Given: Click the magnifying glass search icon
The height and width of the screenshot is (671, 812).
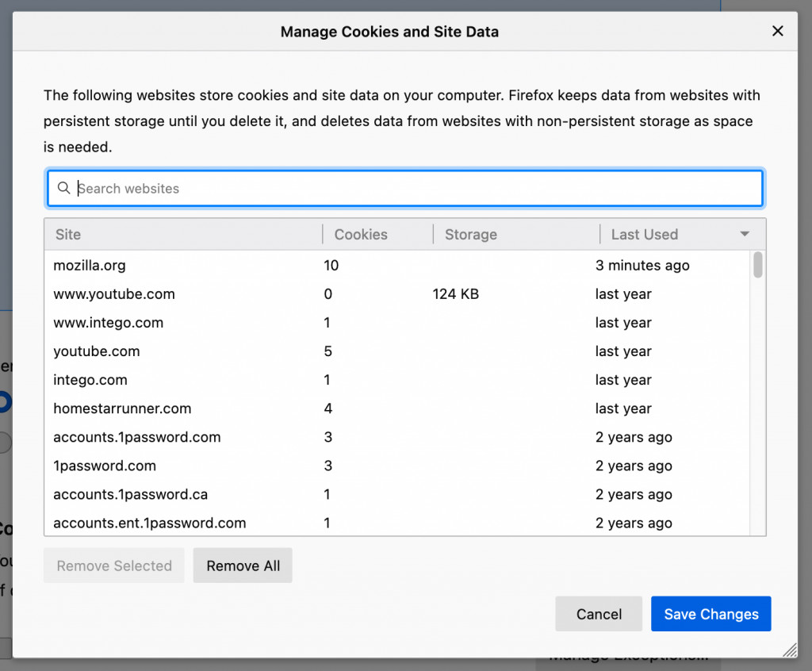Looking at the screenshot, I should point(64,188).
